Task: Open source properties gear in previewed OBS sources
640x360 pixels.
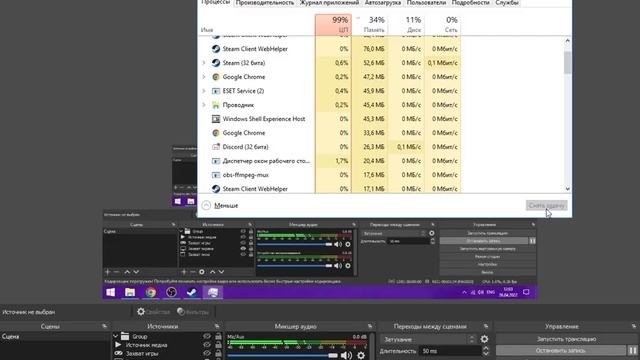Action: point(202,272)
